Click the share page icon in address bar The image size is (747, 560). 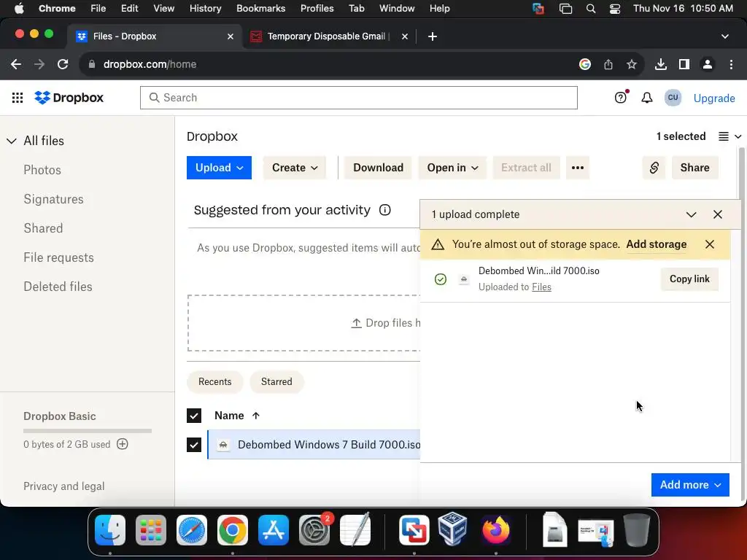pyautogui.click(x=608, y=64)
